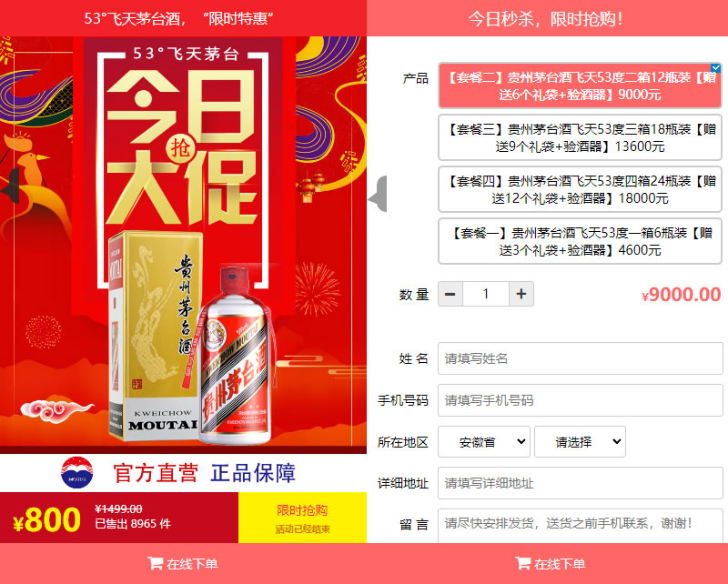Select 套餐一 6-bottle package 4600元
Viewport: 728px width, 584px height.
tap(580, 241)
